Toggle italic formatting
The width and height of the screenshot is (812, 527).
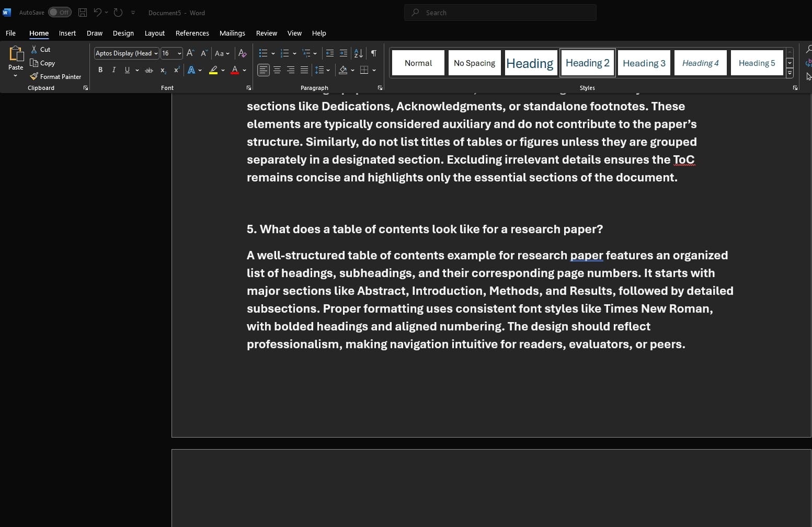coord(114,70)
